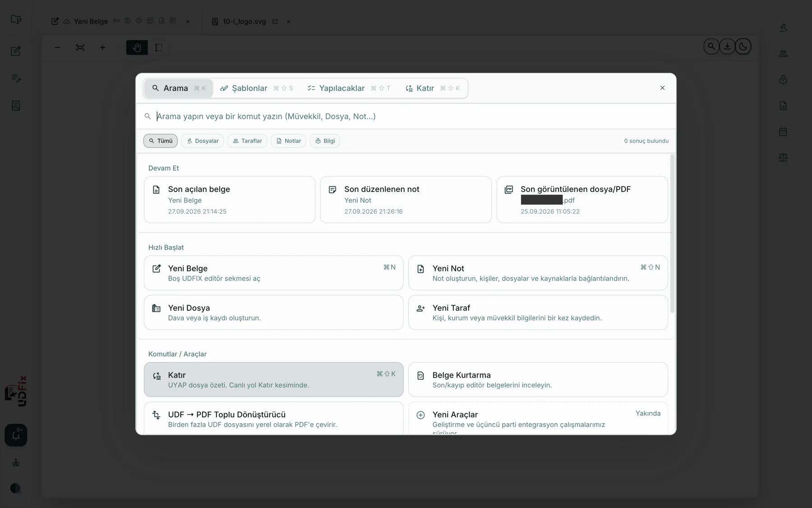
Task: Open the calendar icon in right sidebar
Action: (783, 132)
